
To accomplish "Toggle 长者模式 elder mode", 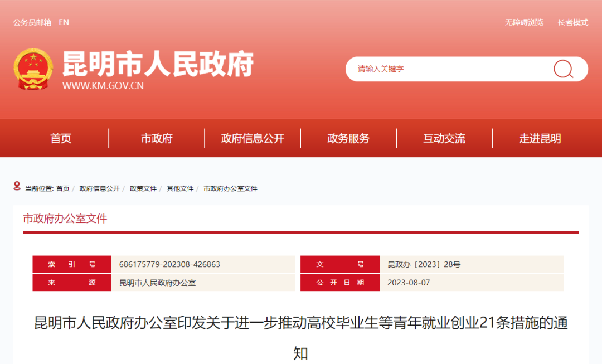I will 572,22.
